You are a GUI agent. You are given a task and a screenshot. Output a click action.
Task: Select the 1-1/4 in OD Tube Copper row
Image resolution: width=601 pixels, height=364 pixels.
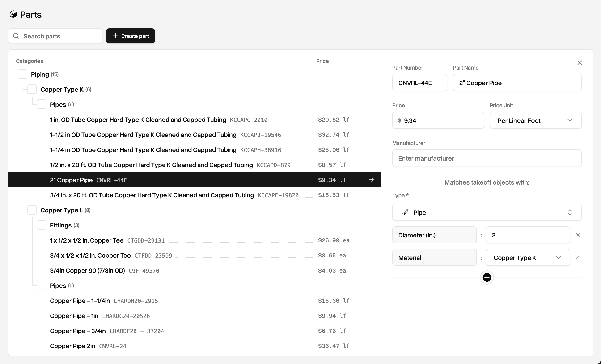(195, 150)
